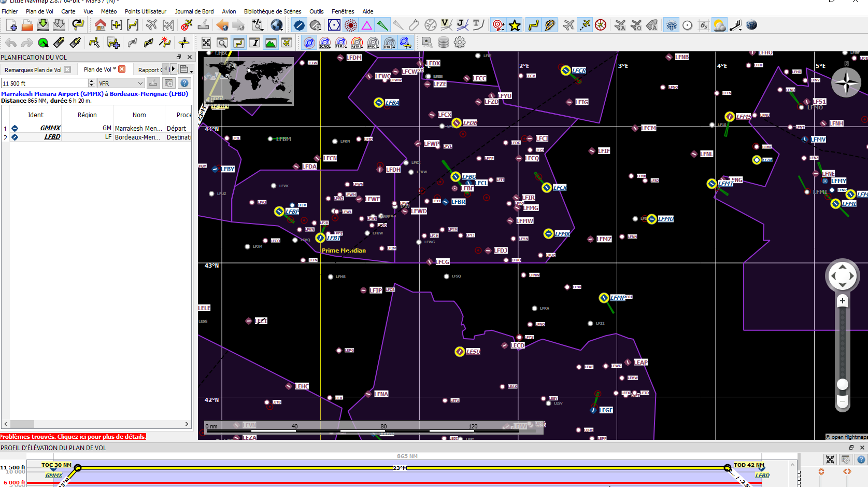Toggle the weather sun-cloud map layer
This screenshot has height=487, width=868.
(719, 25)
